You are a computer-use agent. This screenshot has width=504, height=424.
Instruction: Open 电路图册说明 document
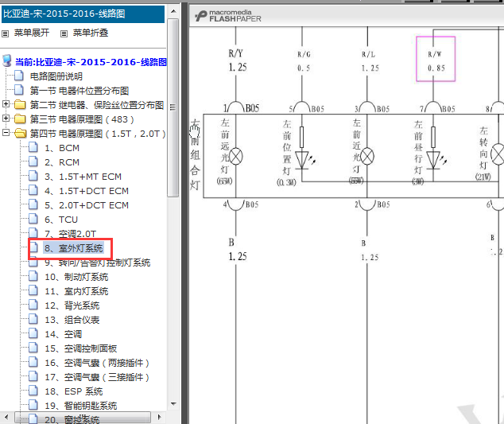[56, 76]
